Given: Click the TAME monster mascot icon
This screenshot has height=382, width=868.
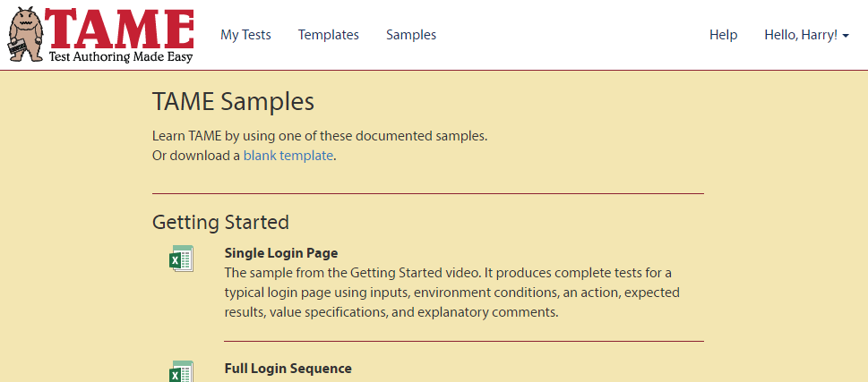Looking at the screenshot, I should [x=27, y=34].
